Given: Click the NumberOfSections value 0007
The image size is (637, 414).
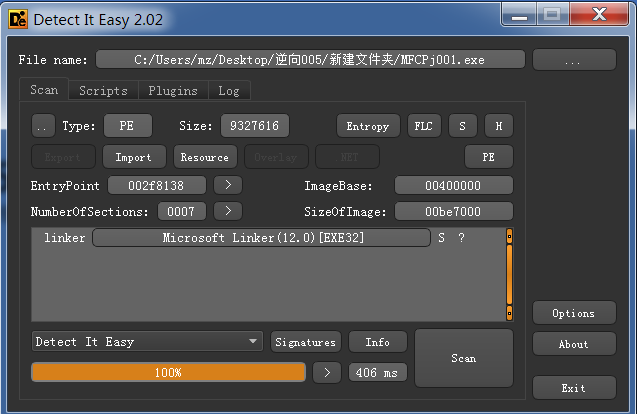Looking at the screenshot, I should pyautogui.click(x=182, y=212).
